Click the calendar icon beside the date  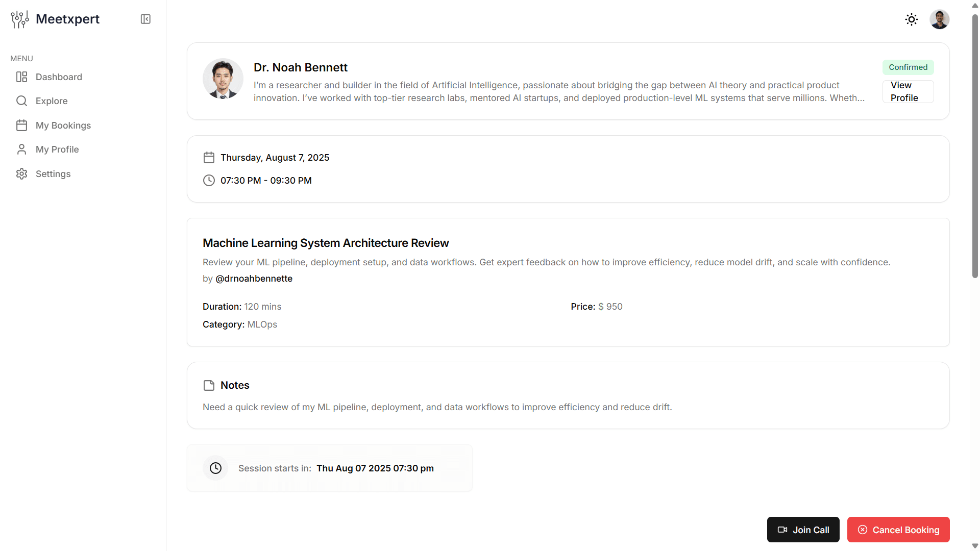209,158
